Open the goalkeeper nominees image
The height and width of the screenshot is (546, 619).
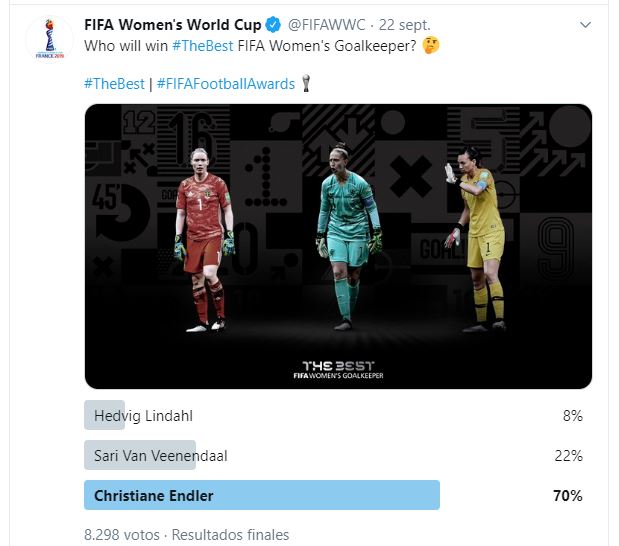[x=338, y=246]
